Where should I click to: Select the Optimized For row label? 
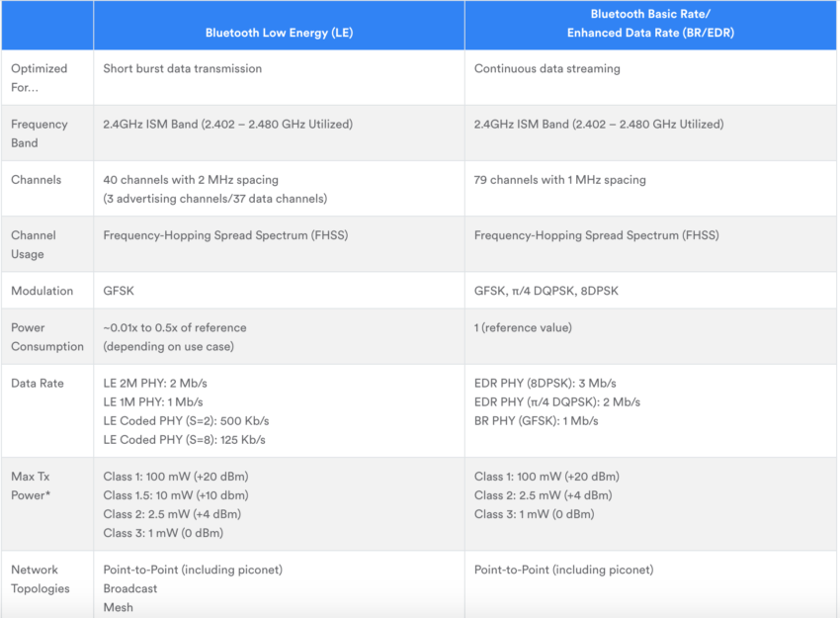40,78
